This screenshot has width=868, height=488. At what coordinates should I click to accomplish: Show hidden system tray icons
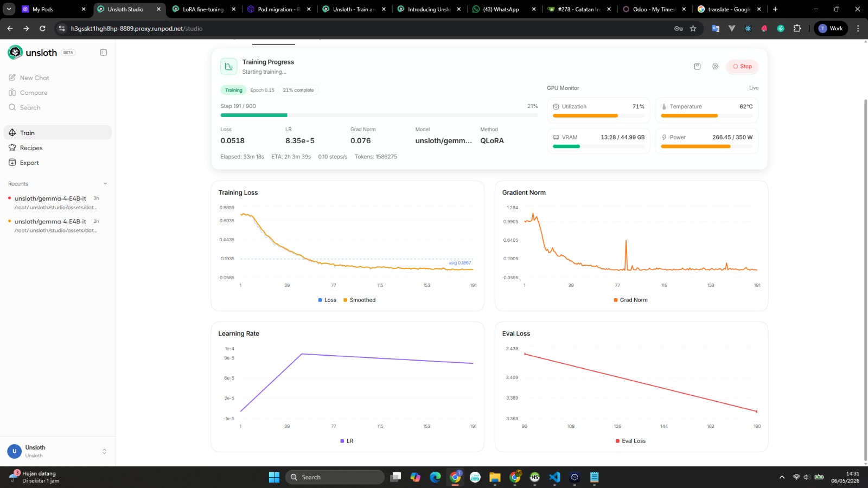point(782,477)
